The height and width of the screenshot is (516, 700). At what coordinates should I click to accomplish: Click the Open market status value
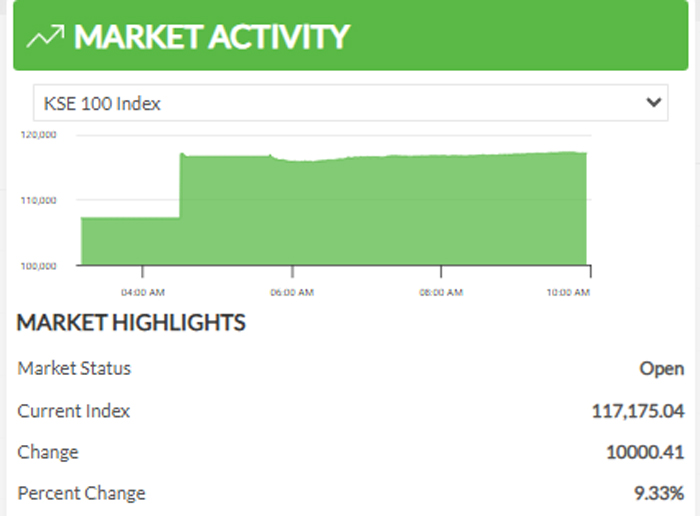point(661,368)
